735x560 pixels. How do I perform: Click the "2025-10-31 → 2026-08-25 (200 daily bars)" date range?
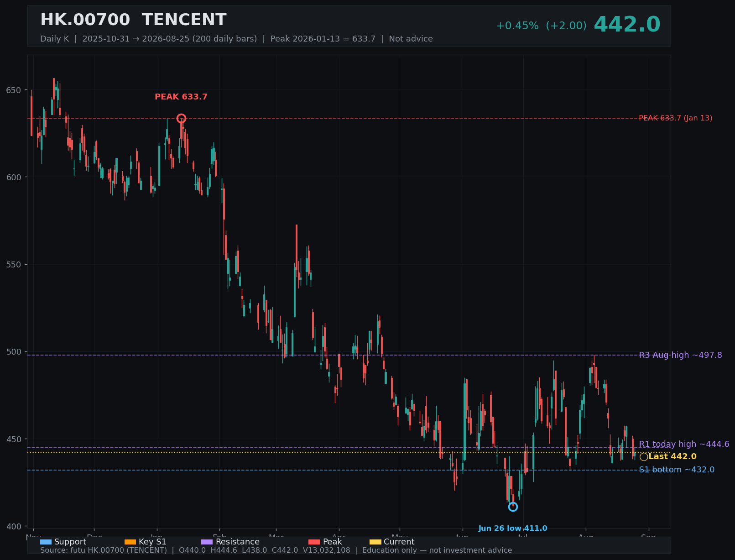pyautogui.click(x=170, y=39)
